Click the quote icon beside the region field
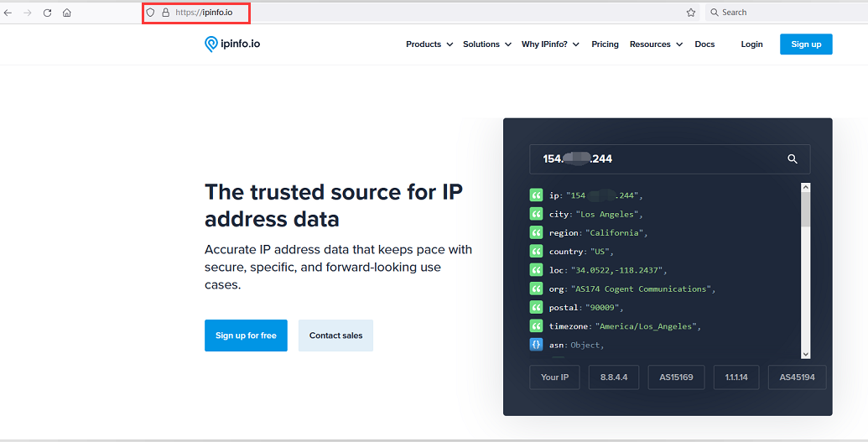 (x=536, y=232)
